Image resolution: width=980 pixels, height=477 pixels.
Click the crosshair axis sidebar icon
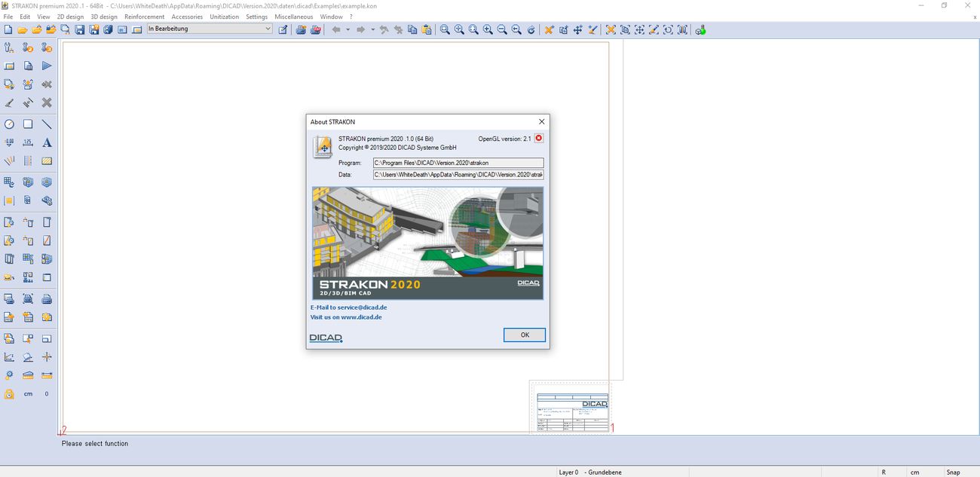pyautogui.click(x=47, y=357)
